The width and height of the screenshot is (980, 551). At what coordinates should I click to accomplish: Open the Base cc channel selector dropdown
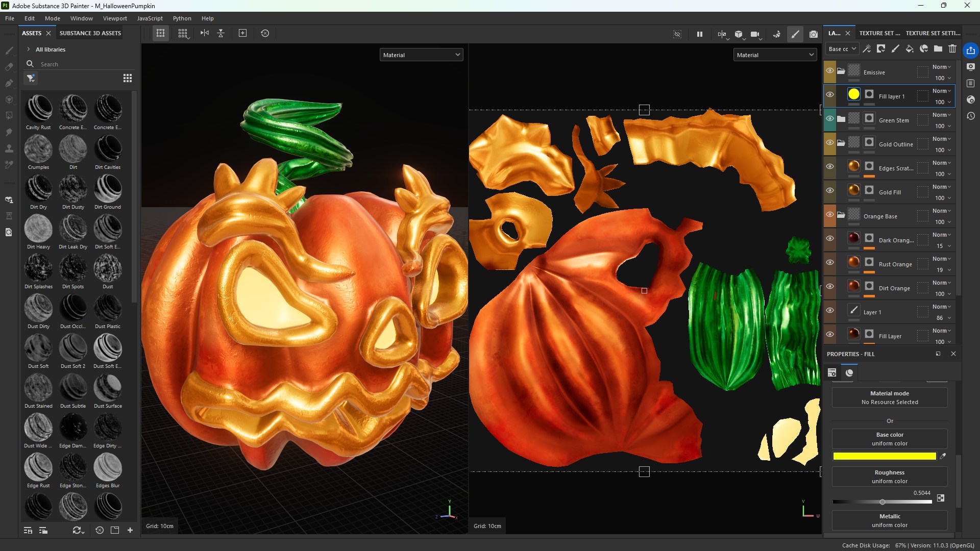pos(842,48)
